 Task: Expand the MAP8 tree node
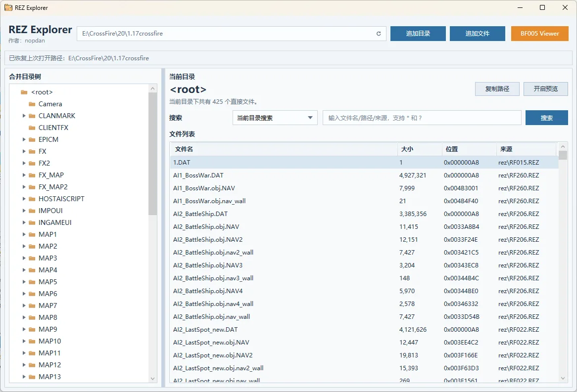tap(24, 317)
